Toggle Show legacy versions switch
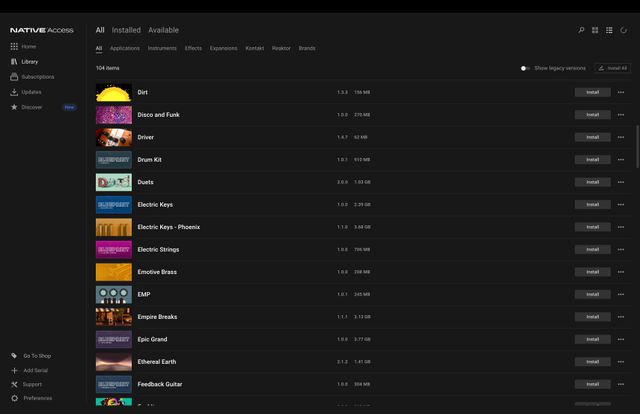 (525, 68)
